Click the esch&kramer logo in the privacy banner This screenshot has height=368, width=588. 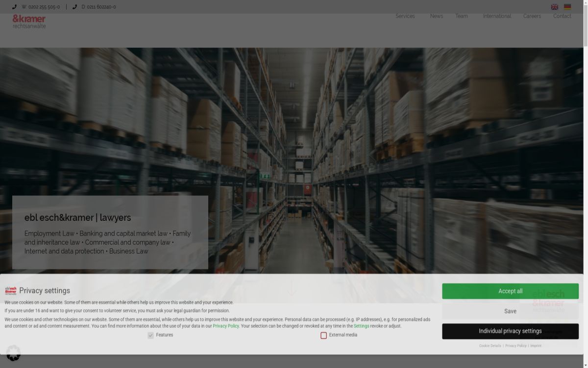point(12,290)
